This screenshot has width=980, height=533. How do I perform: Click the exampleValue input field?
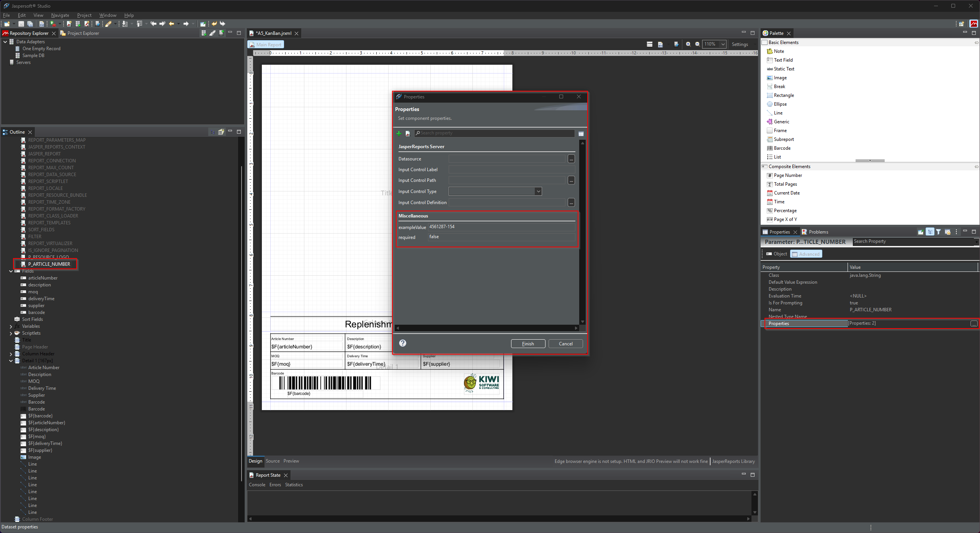(501, 227)
